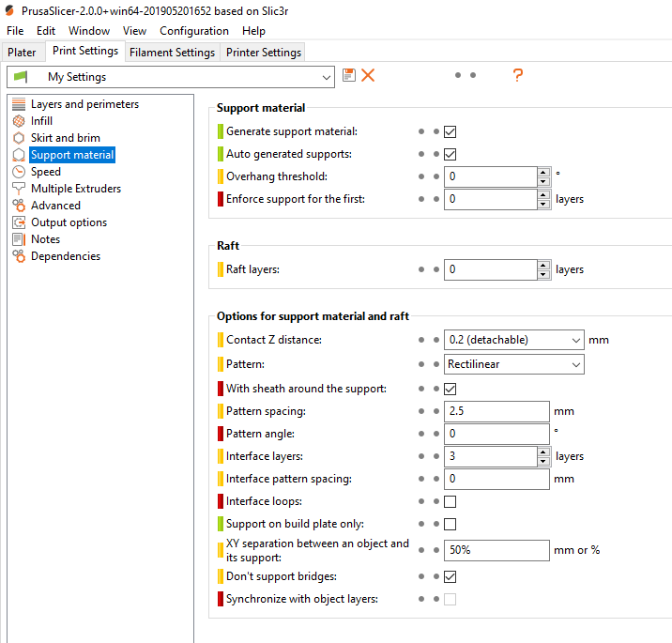Toggle Auto generated supports checkbox

click(450, 154)
